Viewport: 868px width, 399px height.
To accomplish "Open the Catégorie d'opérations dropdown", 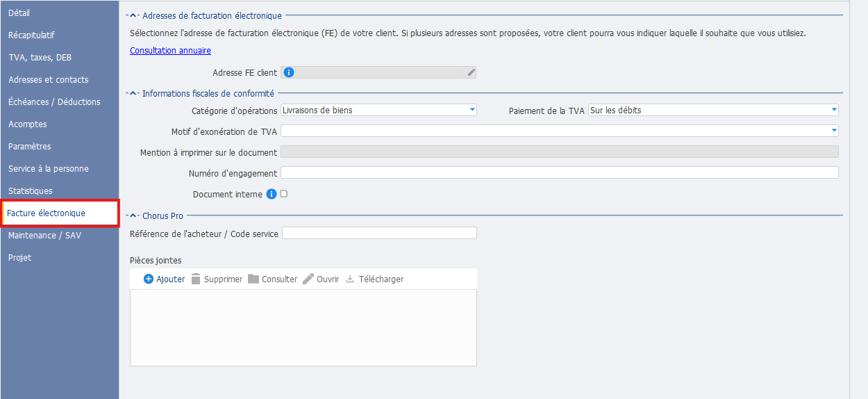I will 378,110.
